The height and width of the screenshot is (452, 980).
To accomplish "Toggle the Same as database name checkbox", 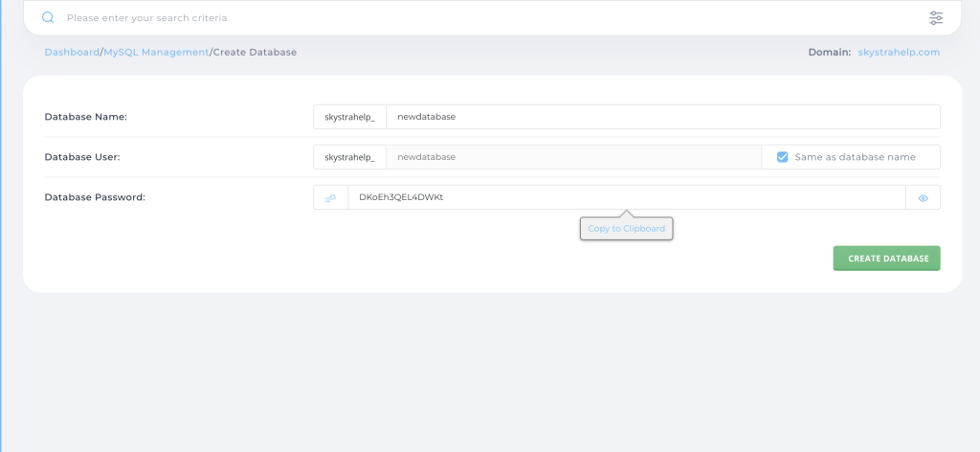I will click(x=782, y=157).
